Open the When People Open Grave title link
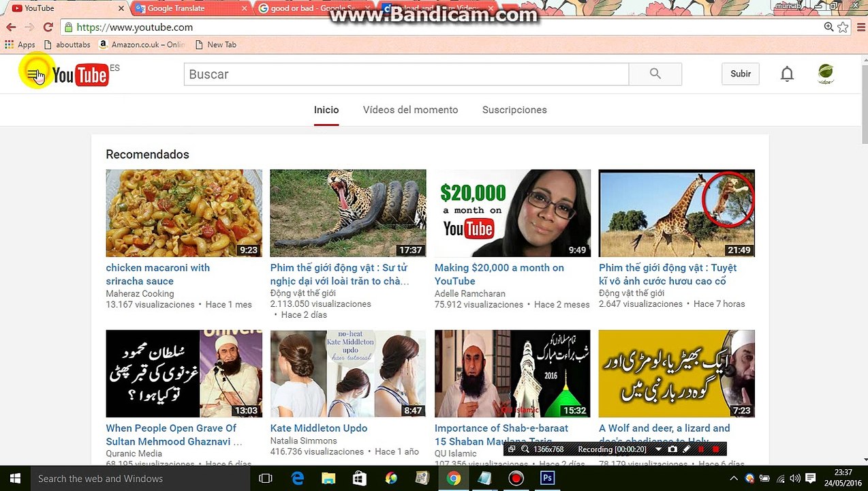 (x=174, y=434)
